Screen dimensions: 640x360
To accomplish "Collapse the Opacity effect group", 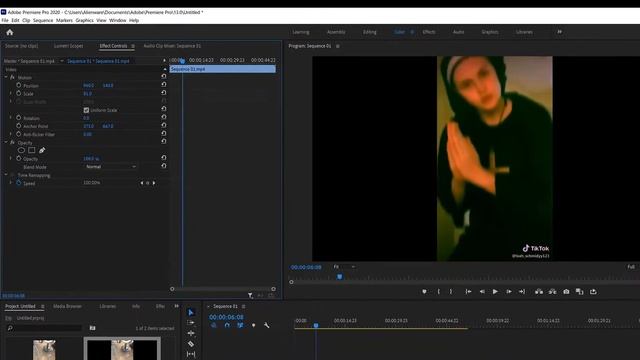I will (x=6, y=142).
